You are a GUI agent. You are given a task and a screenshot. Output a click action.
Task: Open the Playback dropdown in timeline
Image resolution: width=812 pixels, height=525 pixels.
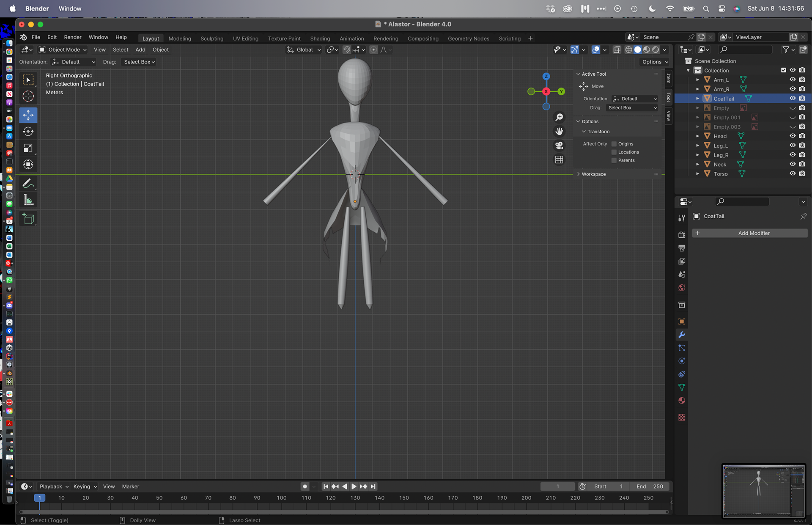pos(53,487)
